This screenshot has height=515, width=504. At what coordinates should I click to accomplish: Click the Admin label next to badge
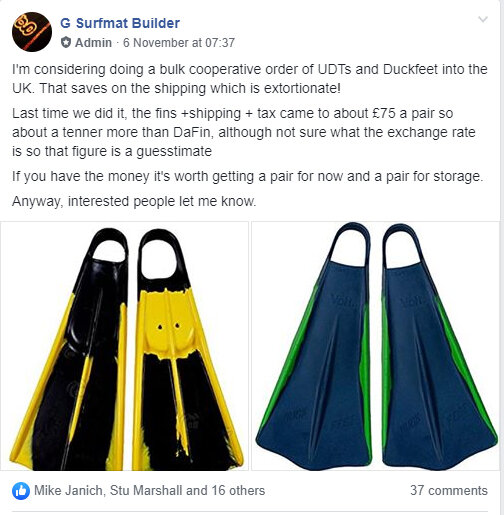(x=93, y=43)
